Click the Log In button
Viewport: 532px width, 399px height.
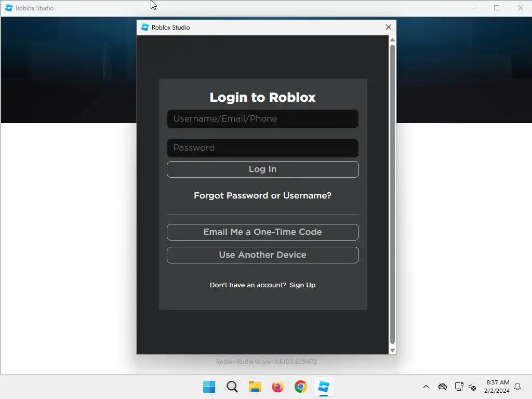(262, 169)
